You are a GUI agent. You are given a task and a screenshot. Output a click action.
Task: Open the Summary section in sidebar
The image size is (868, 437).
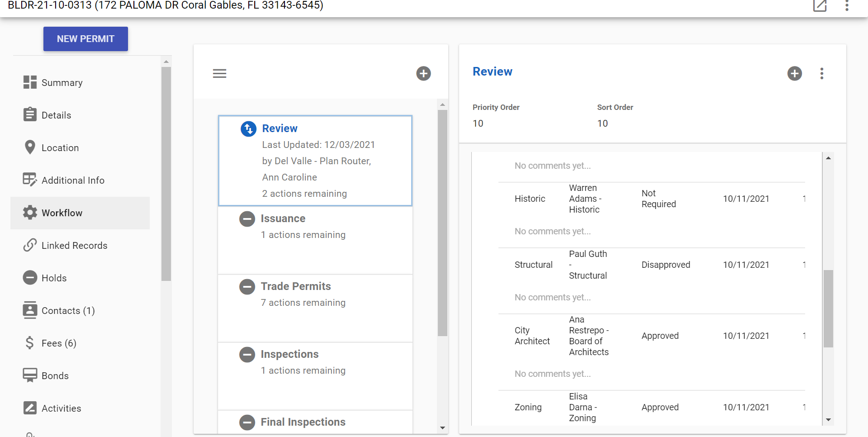(x=62, y=83)
